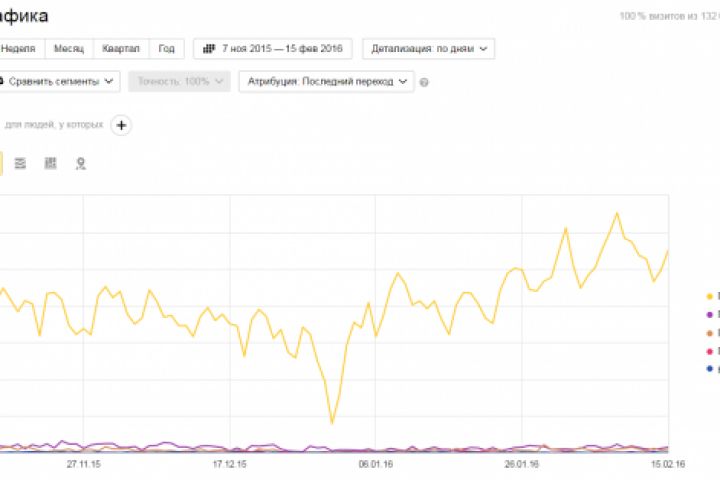
Task: Switch to the map pin chart view
Action: [80, 163]
